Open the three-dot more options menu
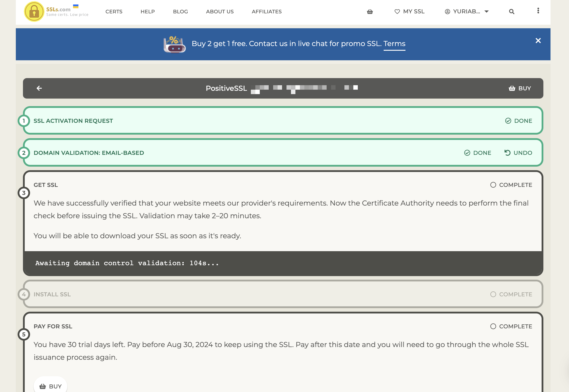Viewport: 569px width, 392px height. [x=538, y=10]
